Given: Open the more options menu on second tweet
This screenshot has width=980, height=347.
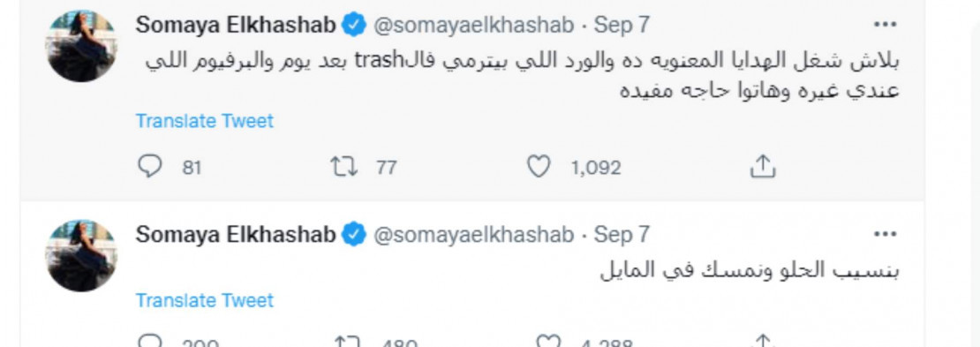Looking at the screenshot, I should click(885, 235).
